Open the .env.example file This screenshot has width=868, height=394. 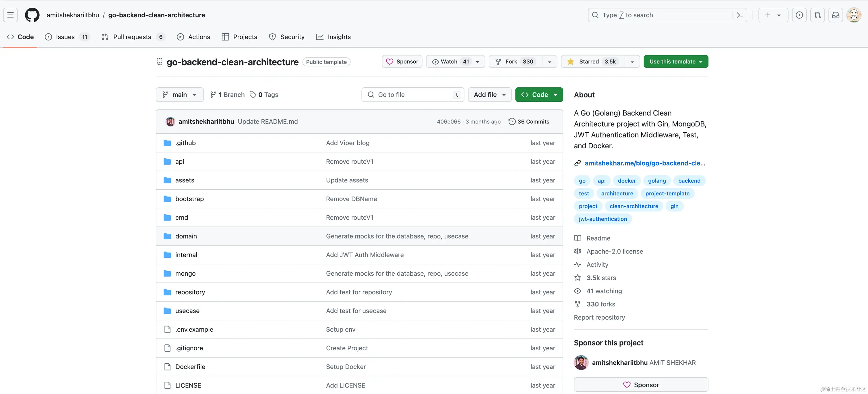point(194,330)
